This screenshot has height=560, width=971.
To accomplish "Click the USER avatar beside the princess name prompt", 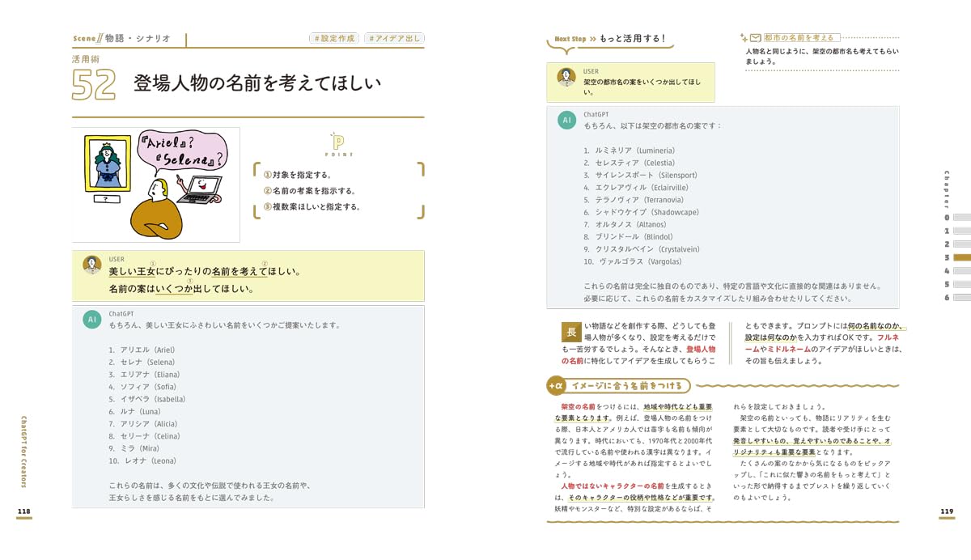I will click(92, 265).
